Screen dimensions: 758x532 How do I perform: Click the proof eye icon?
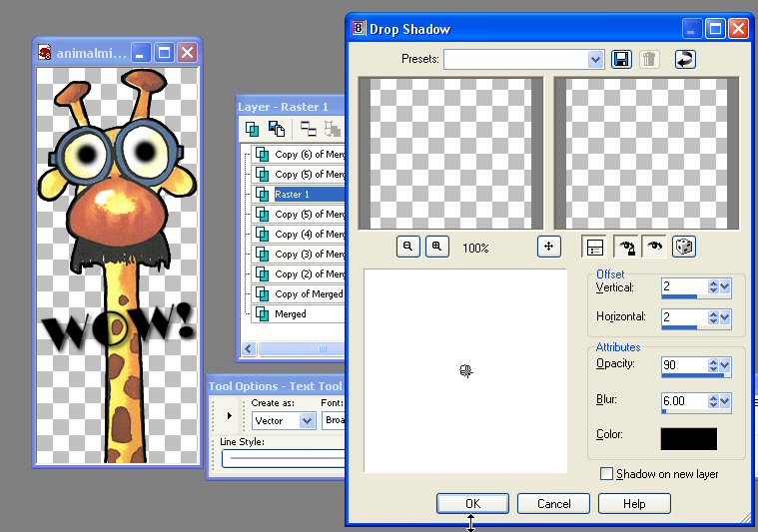point(654,247)
